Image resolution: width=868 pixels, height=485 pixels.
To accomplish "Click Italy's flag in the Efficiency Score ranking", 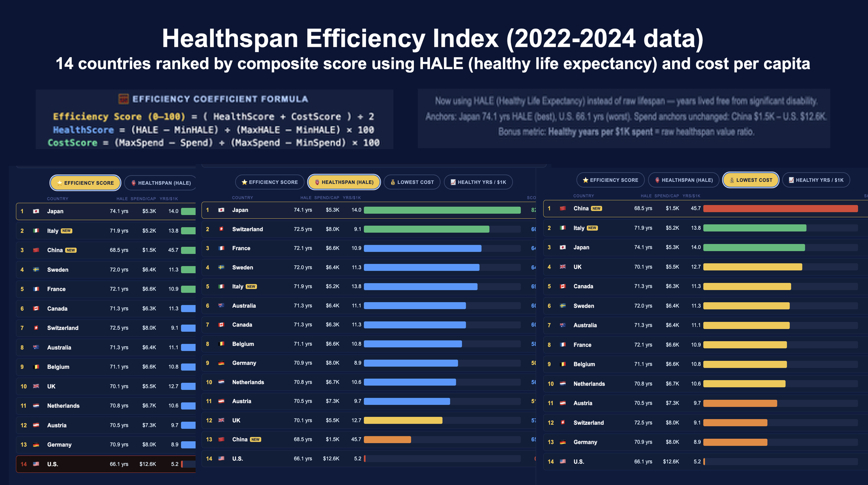I will click(x=36, y=231).
